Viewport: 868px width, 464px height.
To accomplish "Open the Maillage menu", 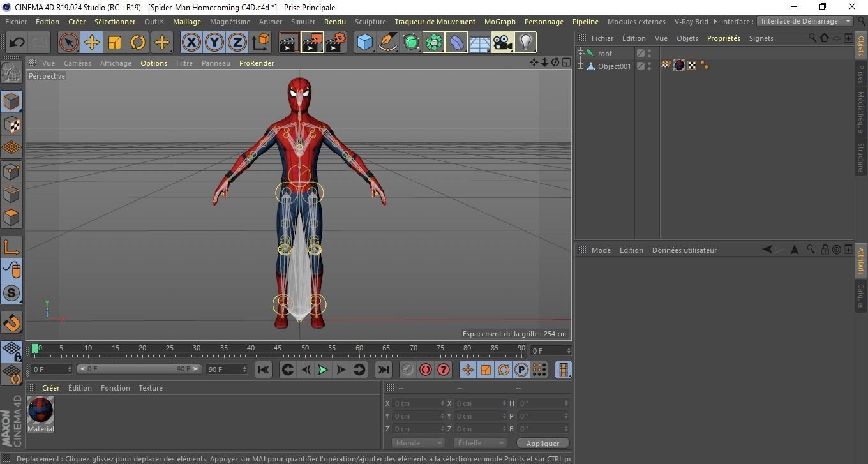I will click(x=187, y=22).
